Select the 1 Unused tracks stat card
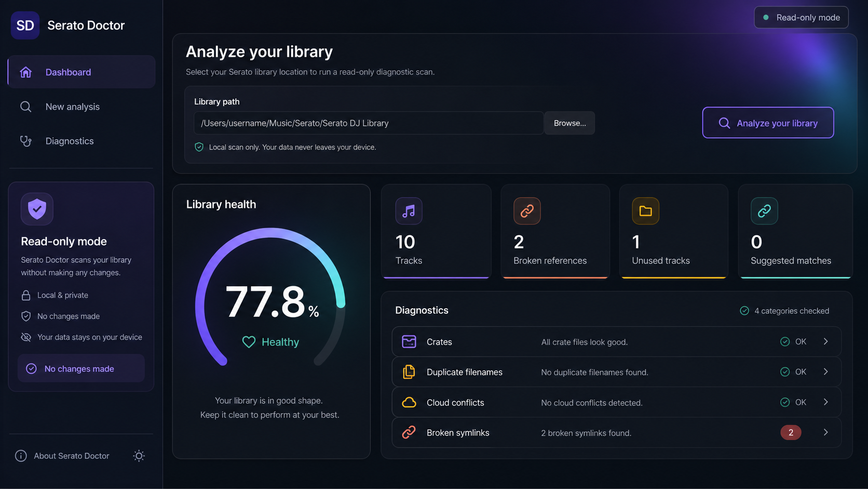Screen dimensions: 868x489 (x=674, y=232)
